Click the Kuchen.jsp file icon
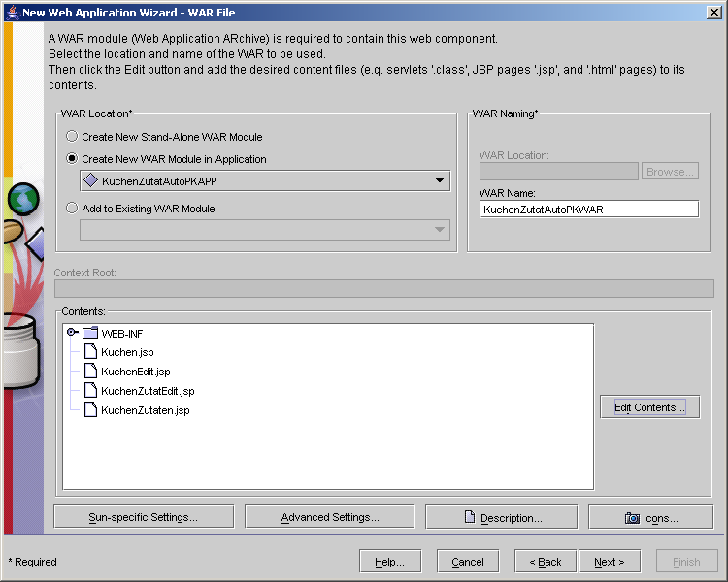The width and height of the screenshot is (728, 582). [x=90, y=352]
